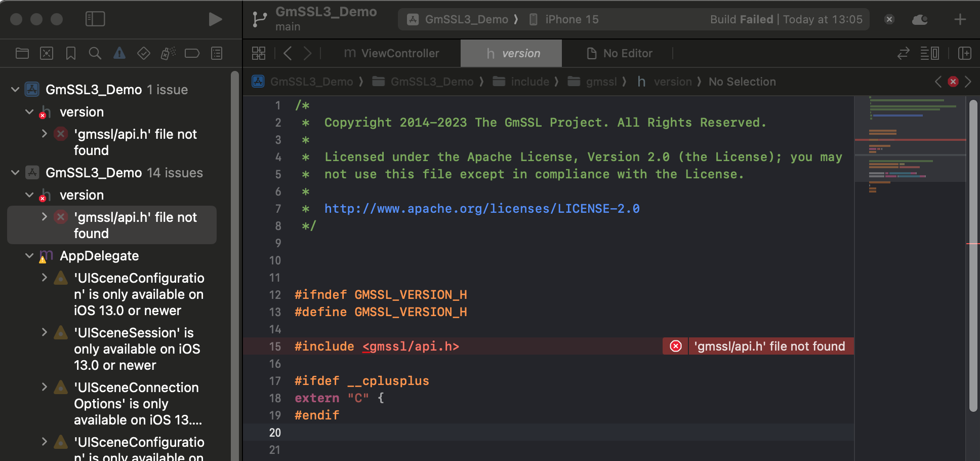The height and width of the screenshot is (461, 980).
Task: Open the Bookmark navigator
Action: tap(71, 53)
